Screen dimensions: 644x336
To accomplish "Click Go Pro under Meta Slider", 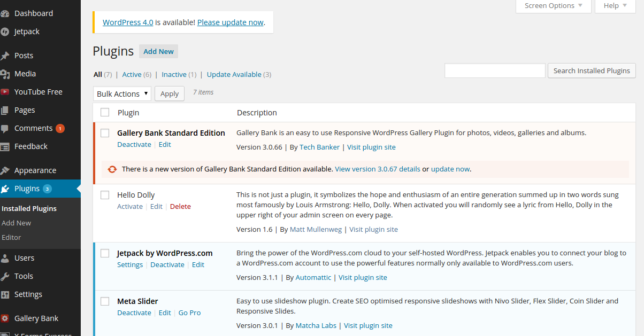I will coord(189,313).
